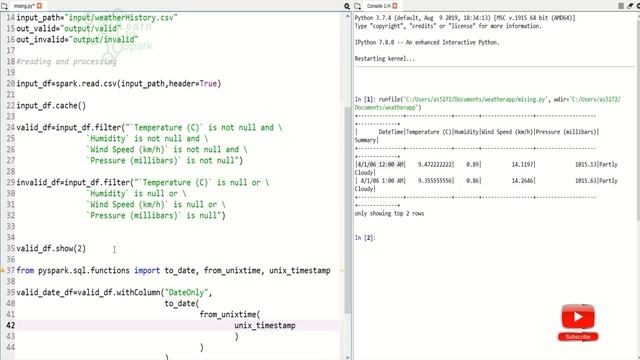The width and height of the screenshot is (640, 360).
Task: Click the valid_df.show(2) code line
Action: pyautogui.click(x=51, y=248)
